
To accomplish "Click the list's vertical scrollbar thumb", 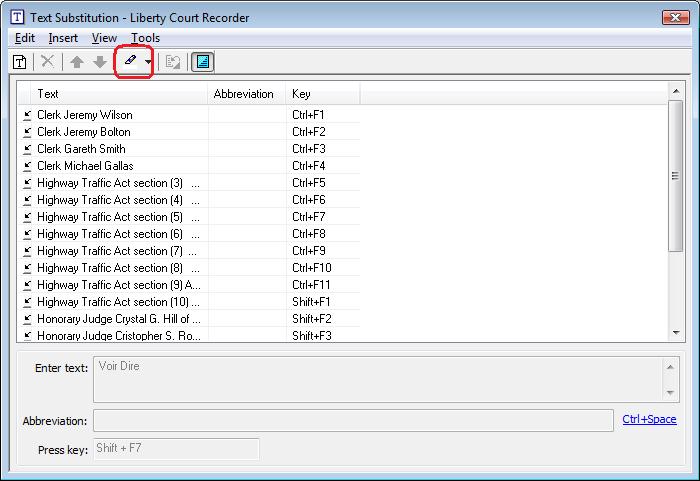I will [x=676, y=176].
